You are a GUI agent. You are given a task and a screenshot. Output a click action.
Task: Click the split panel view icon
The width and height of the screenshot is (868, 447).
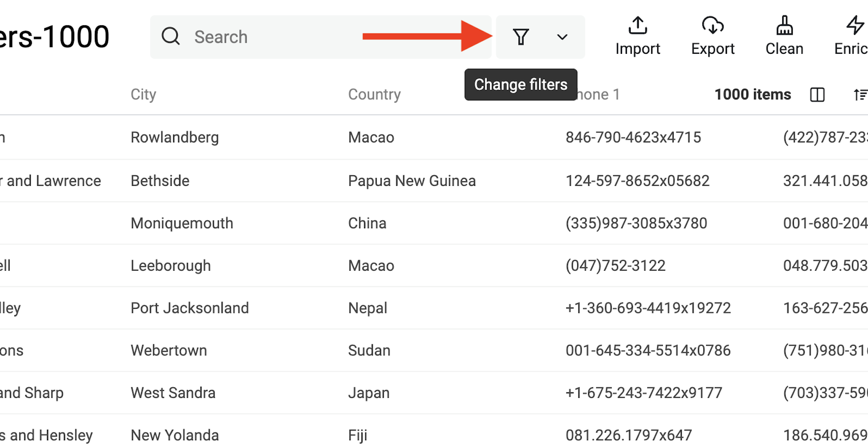click(817, 94)
